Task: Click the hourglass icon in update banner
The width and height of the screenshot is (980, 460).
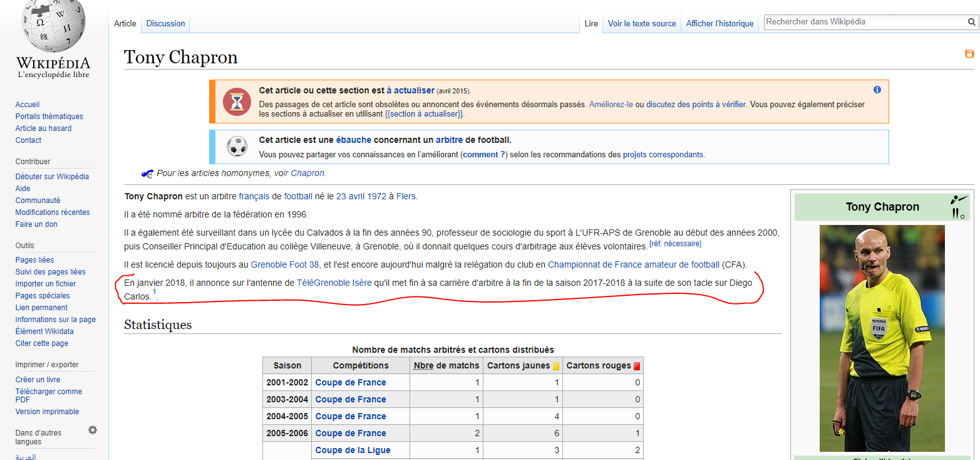Action: click(237, 102)
